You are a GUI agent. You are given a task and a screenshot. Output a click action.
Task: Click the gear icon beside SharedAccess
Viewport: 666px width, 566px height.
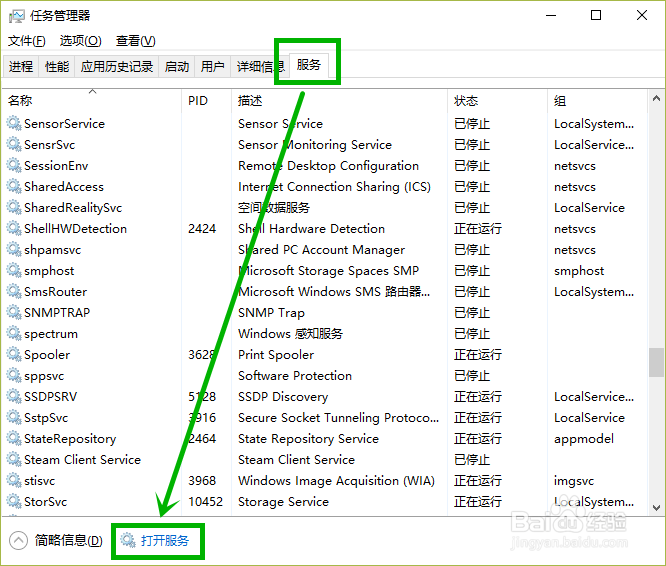tap(14, 187)
